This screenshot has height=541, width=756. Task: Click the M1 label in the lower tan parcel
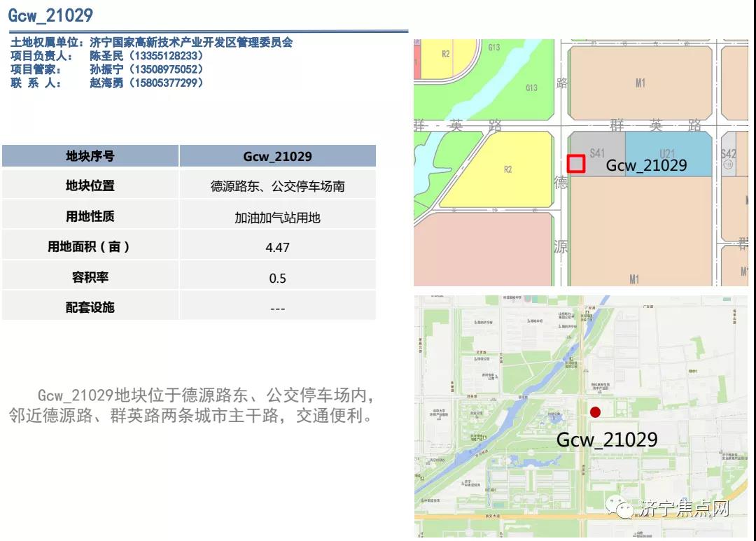tap(634, 279)
